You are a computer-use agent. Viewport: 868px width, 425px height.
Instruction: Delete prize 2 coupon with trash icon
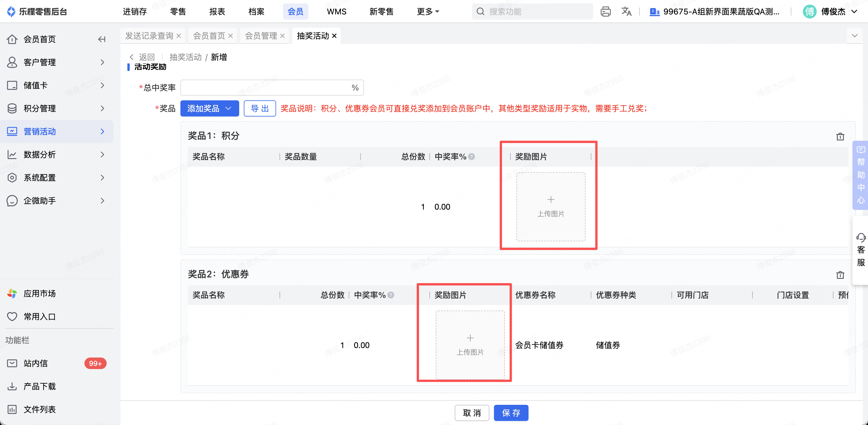tap(840, 275)
